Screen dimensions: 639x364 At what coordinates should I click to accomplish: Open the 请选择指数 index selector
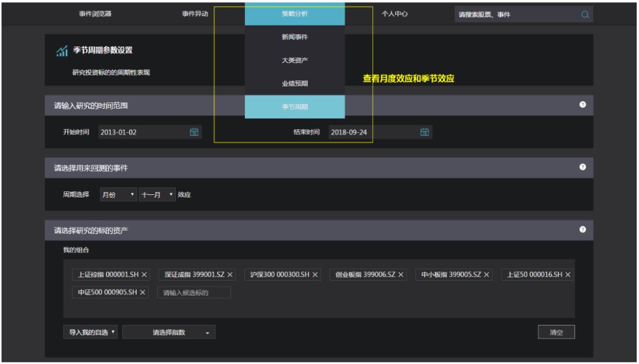(x=169, y=331)
